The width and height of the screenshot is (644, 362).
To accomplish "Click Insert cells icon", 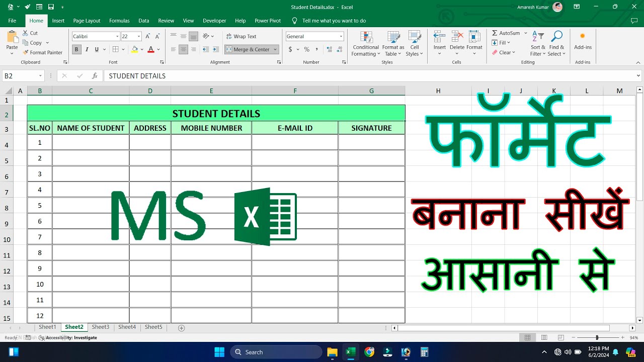I will [x=440, y=37].
